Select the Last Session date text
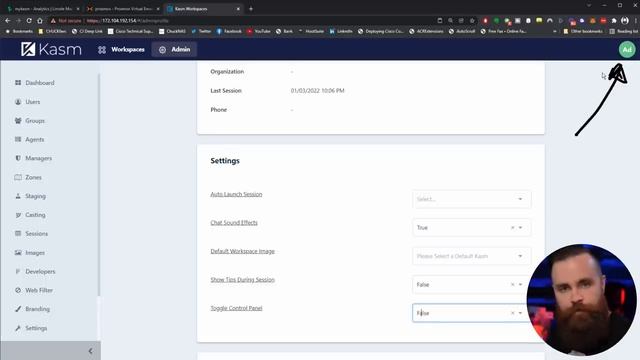This screenshot has width=640, height=360. pos(318,91)
